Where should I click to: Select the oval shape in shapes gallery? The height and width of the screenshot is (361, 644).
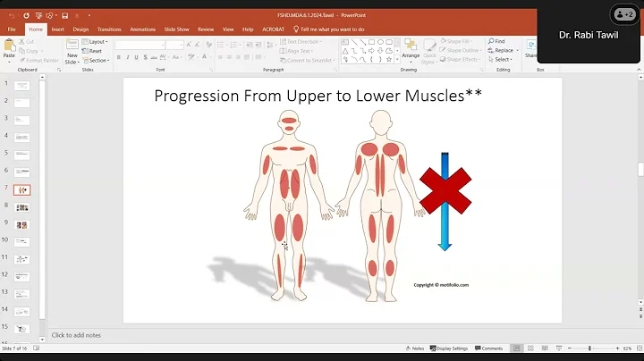click(x=380, y=42)
